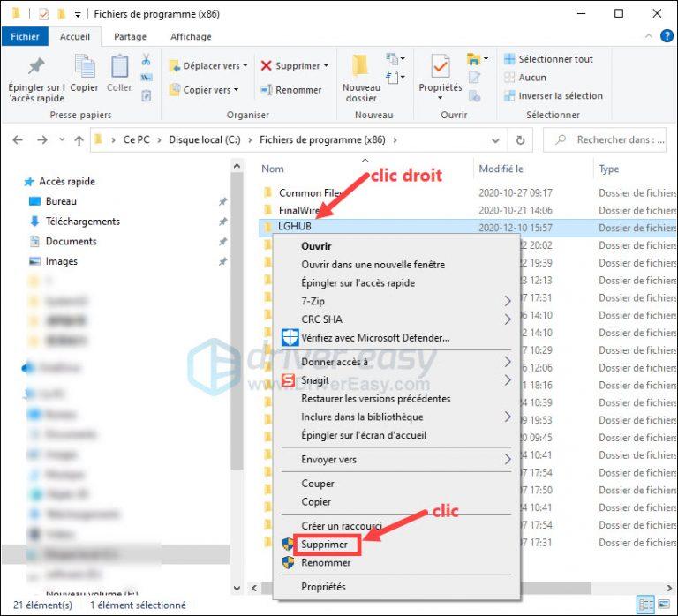Screen dimensions: 678x616
Task: Create a folder with Nouveau dossier icon
Action: (360, 70)
